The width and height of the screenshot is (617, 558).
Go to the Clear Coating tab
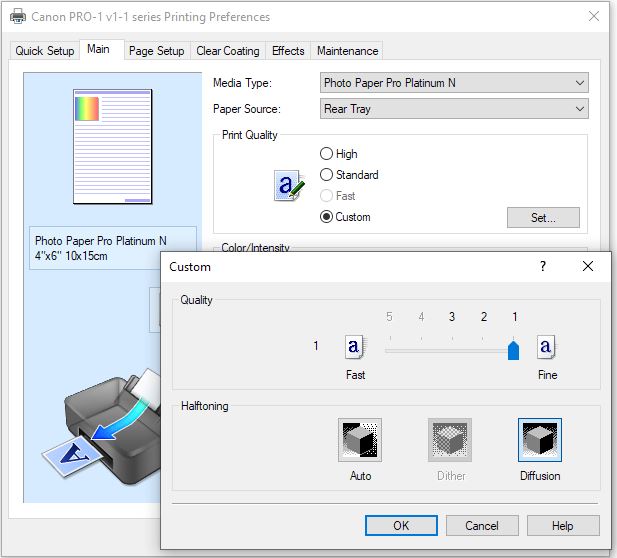(227, 51)
